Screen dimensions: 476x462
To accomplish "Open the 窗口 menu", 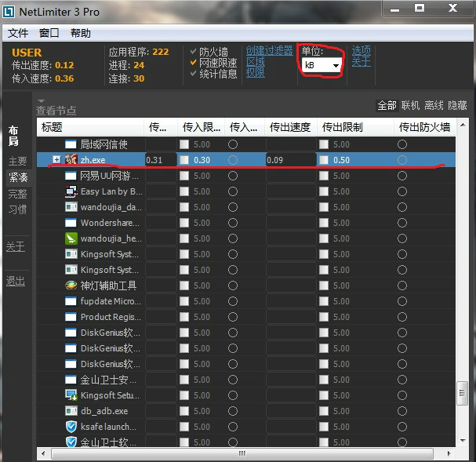I will point(49,33).
